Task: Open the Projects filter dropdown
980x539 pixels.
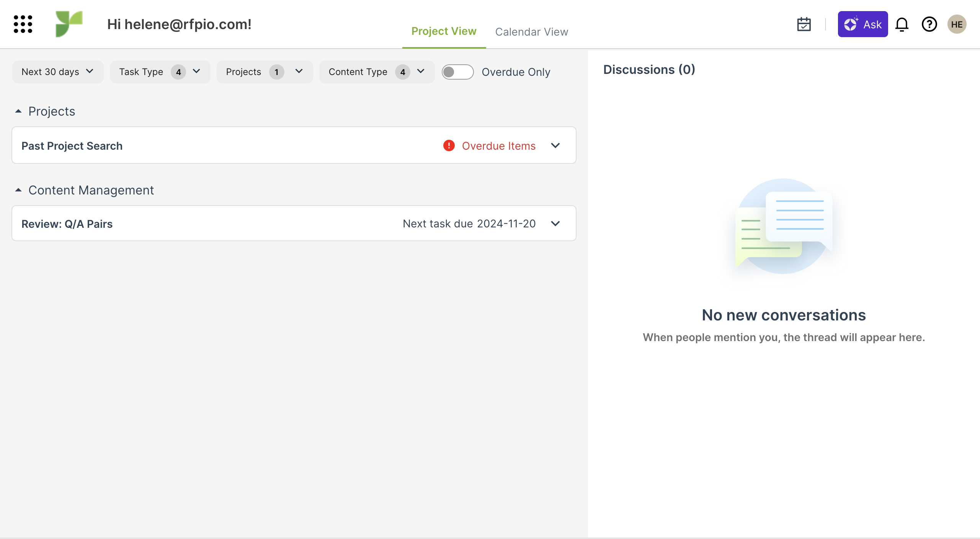Action: coord(265,72)
